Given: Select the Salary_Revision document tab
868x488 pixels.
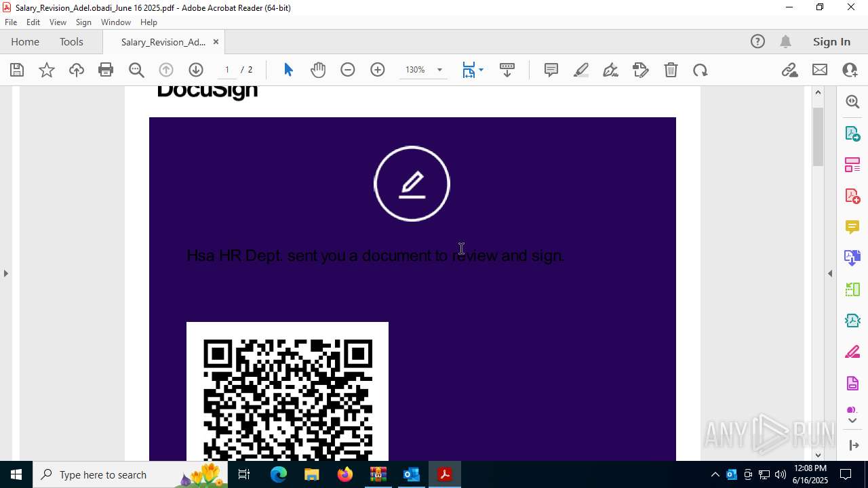Looking at the screenshot, I should click(x=163, y=42).
